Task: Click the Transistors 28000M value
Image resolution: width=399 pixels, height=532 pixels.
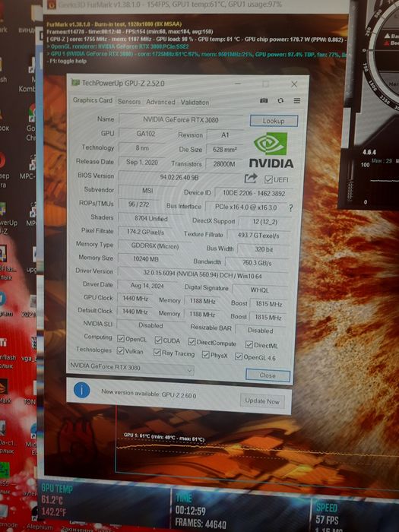Action: click(x=224, y=164)
